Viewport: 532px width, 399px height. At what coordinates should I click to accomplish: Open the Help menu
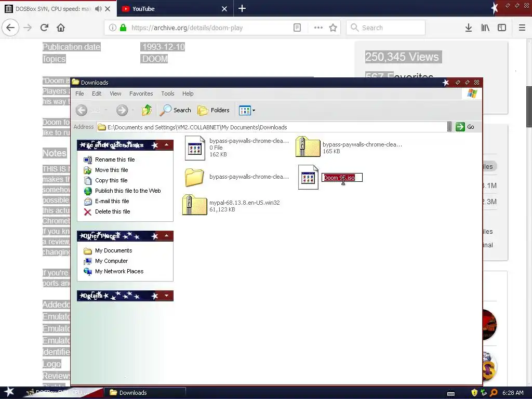188,94
